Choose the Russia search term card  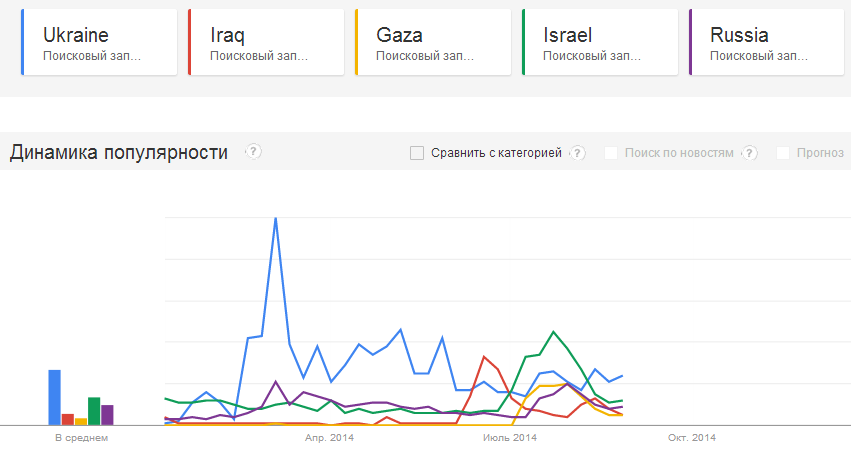pyautogui.click(x=767, y=42)
